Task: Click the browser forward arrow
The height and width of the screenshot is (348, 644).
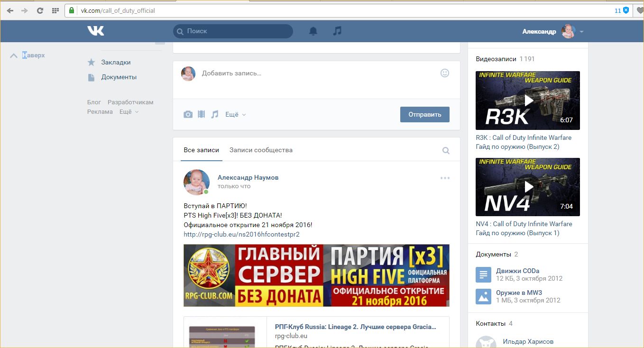Action: pos(24,10)
